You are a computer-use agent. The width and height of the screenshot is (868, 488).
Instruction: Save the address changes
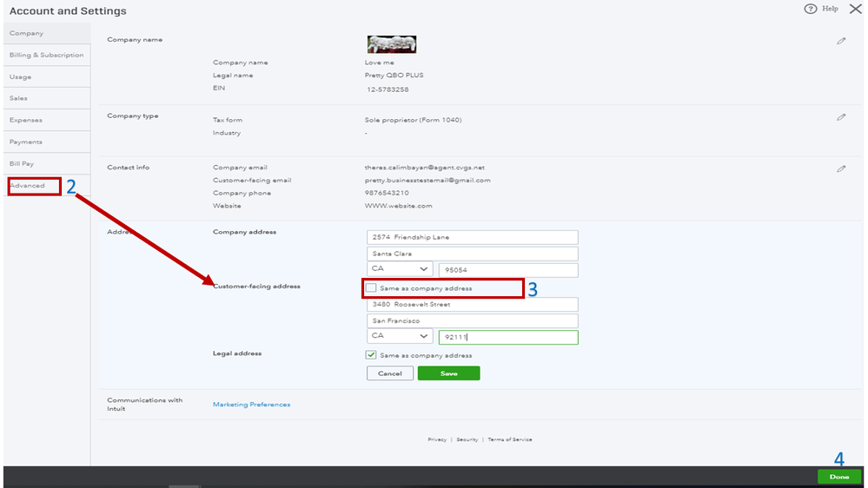pos(449,373)
